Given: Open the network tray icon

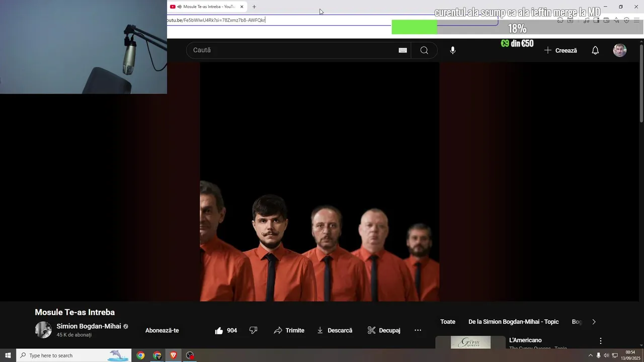Looking at the screenshot, I should [x=615, y=355].
